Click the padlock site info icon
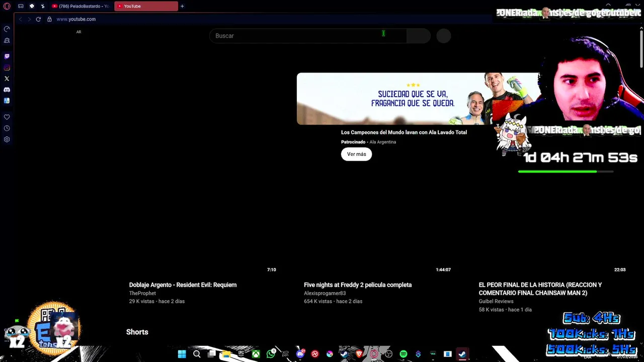The image size is (644, 362). click(x=49, y=19)
